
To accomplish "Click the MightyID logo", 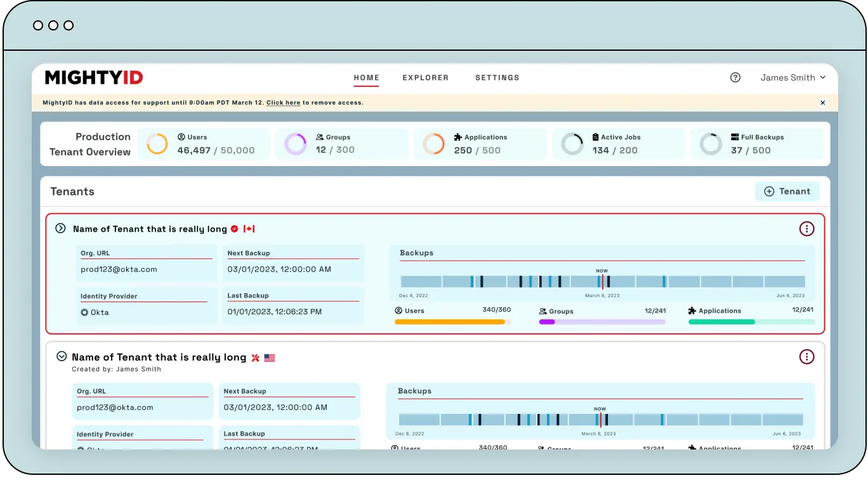I will [94, 77].
